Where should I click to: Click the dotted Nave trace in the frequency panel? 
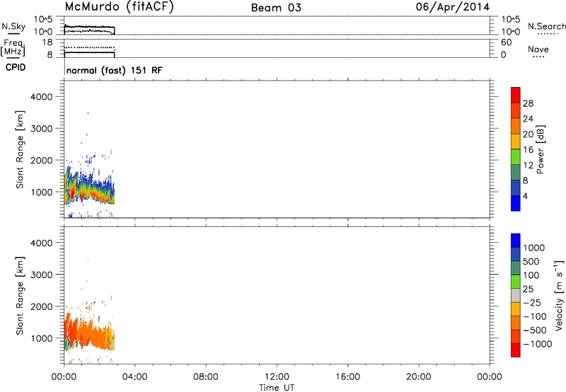point(89,47)
